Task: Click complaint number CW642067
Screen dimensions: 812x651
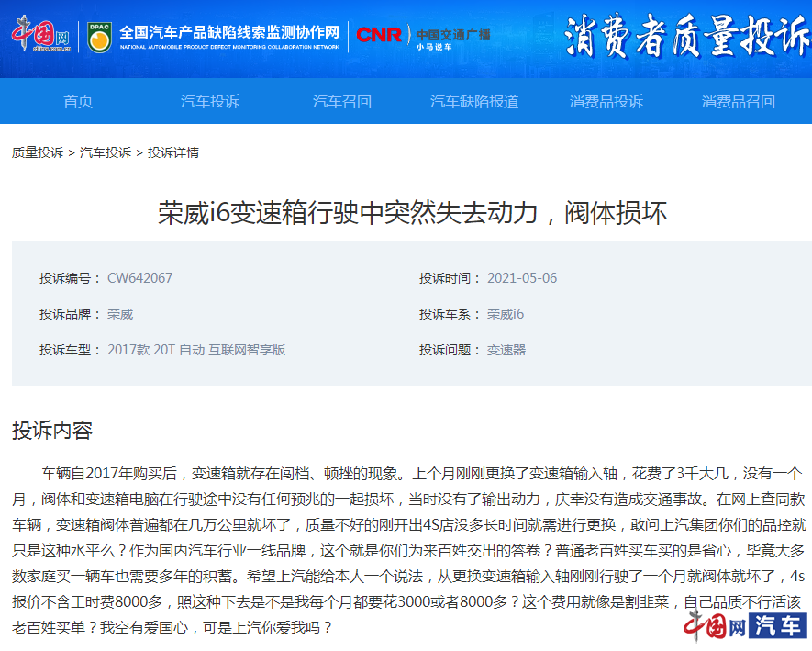Action: click(x=139, y=278)
